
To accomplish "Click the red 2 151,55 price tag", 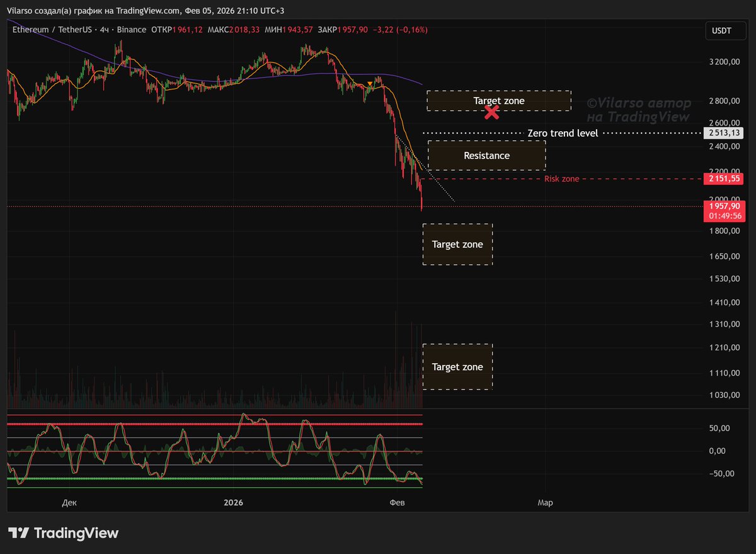I will coord(724,179).
